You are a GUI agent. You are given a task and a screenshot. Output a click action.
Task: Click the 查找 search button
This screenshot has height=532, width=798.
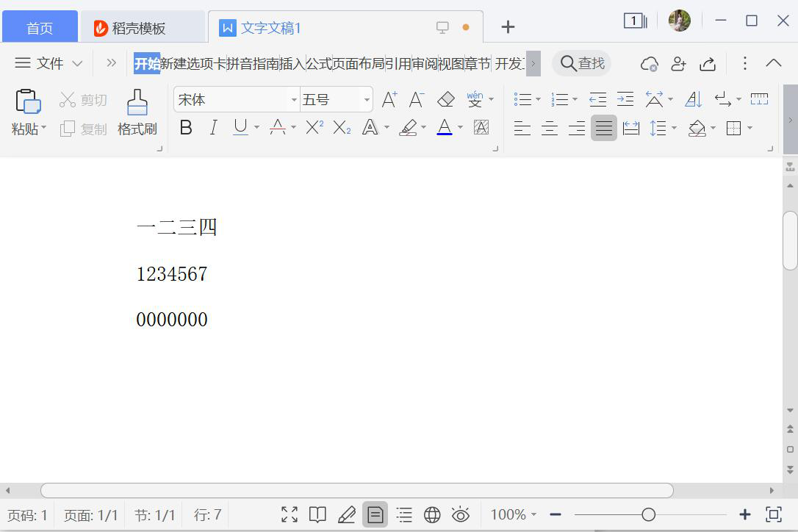[x=582, y=64]
